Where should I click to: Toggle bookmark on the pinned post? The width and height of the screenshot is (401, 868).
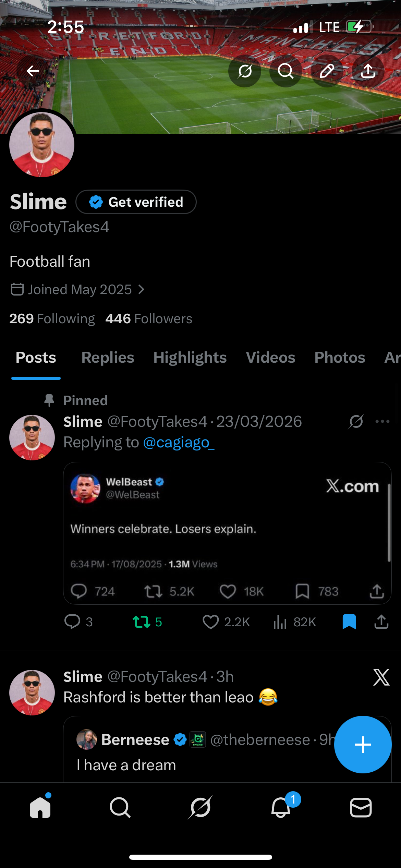click(349, 622)
